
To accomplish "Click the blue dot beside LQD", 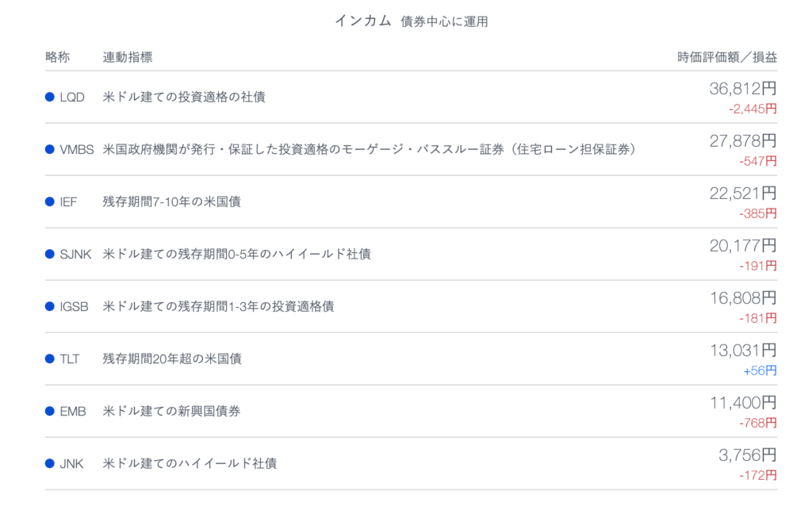I will click(x=50, y=97).
